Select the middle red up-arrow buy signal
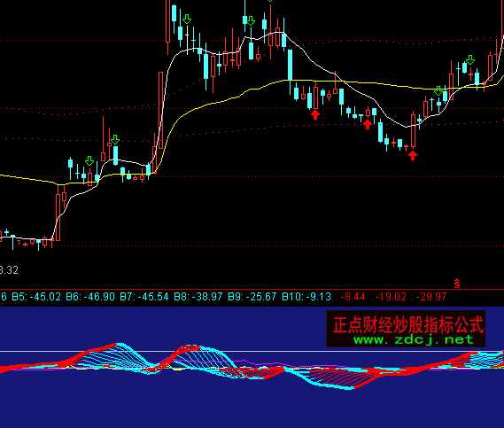 (x=368, y=124)
